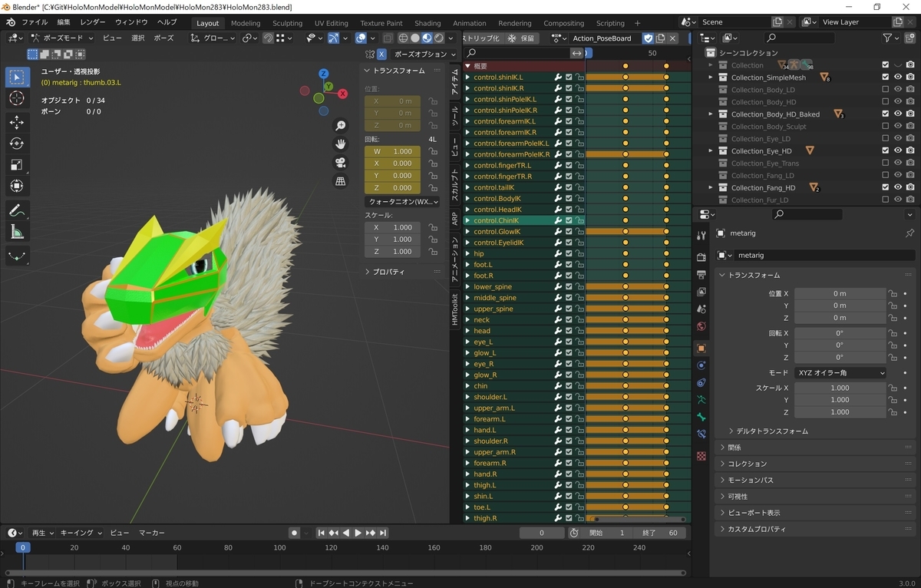Select the Annotate tool
The image size is (921, 588).
click(18, 210)
